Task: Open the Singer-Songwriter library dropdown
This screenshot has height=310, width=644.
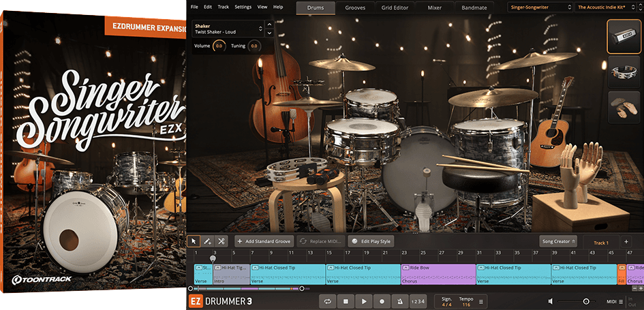Action: (539, 7)
